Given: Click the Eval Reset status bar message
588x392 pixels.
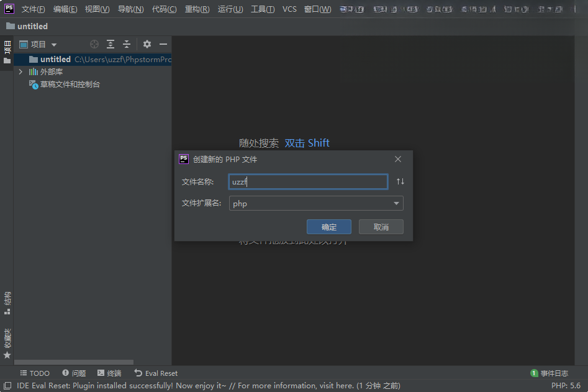Looking at the screenshot, I should coord(209,386).
